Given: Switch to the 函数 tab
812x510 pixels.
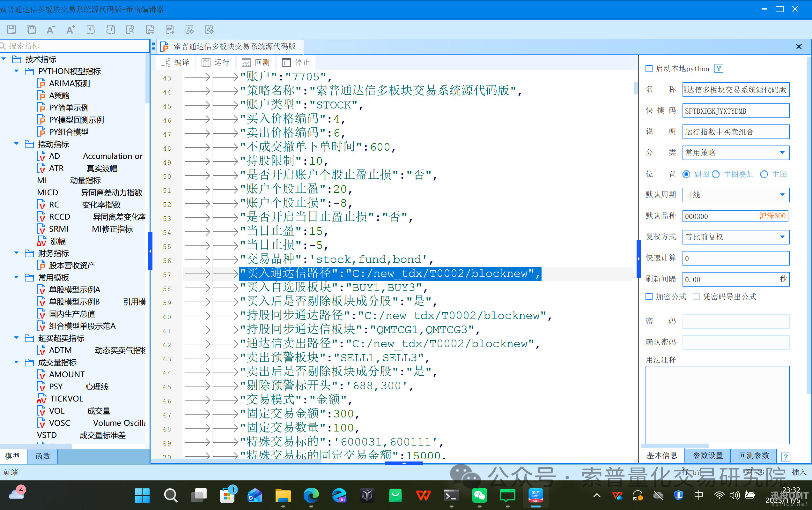Looking at the screenshot, I should [x=42, y=456].
